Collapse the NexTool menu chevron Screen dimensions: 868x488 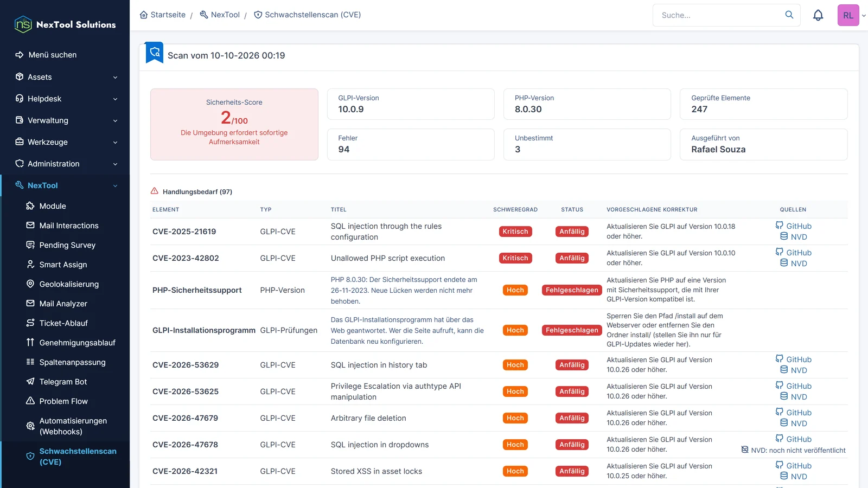click(x=115, y=186)
